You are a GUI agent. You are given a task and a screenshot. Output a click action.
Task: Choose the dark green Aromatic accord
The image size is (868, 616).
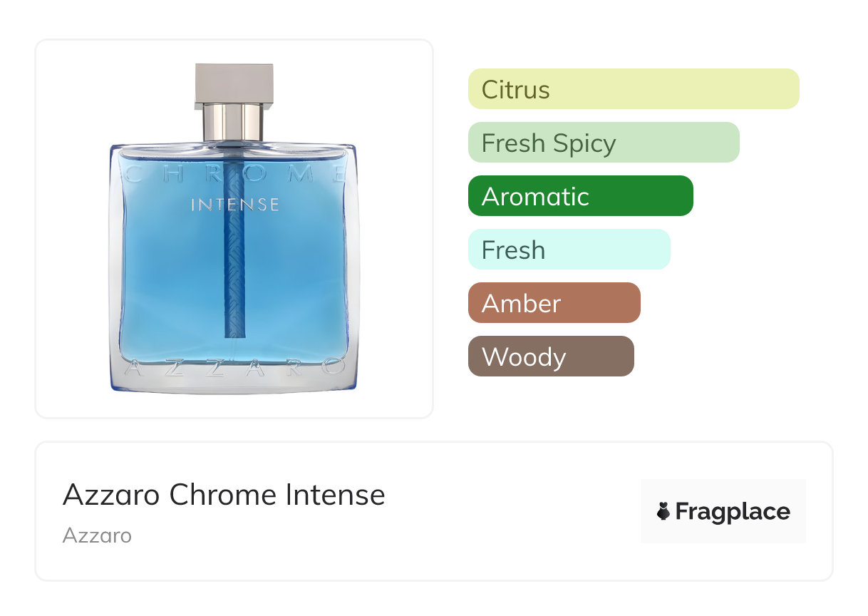coord(580,196)
